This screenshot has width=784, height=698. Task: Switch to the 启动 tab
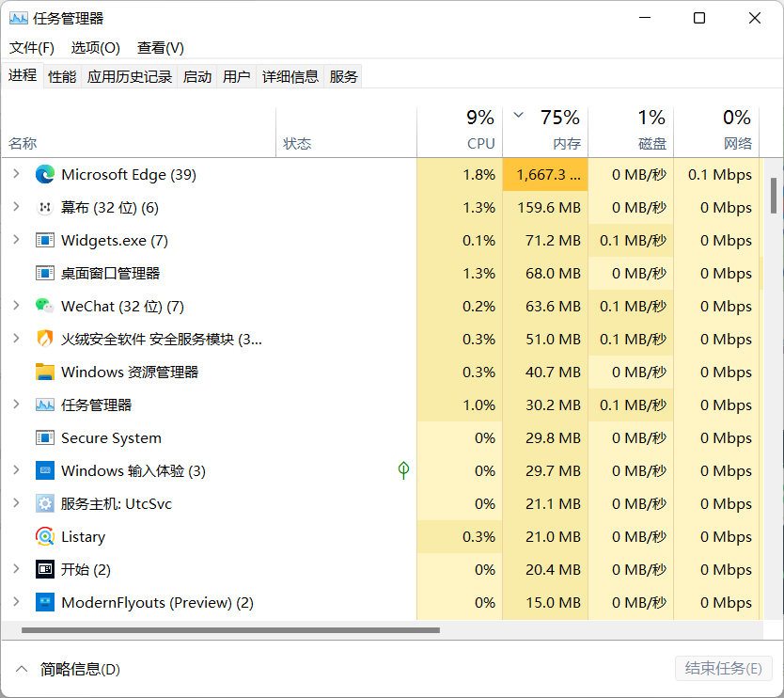[197, 76]
